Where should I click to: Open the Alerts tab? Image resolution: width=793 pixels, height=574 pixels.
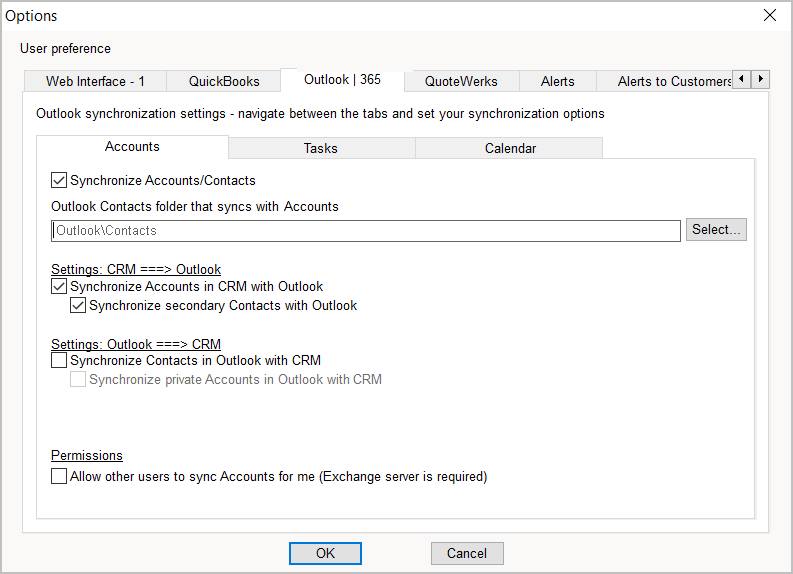pyautogui.click(x=557, y=81)
